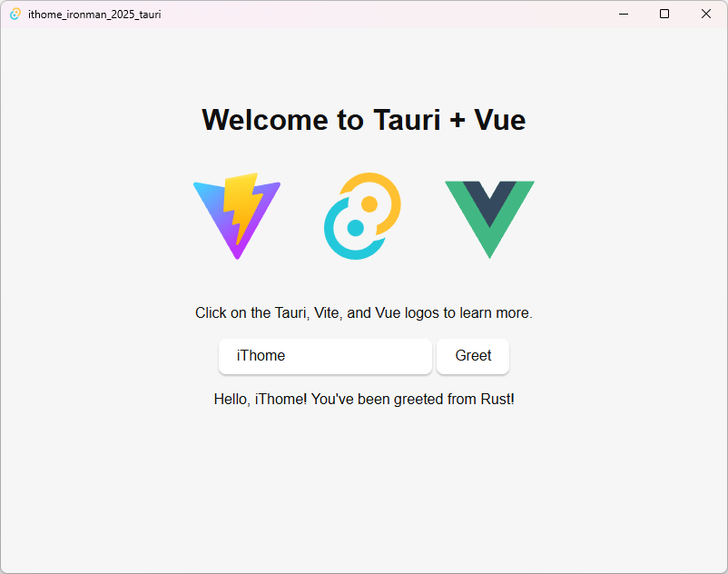The width and height of the screenshot is (728, 574).
Task: Maximize the ithome_ironman_2025_tauri window
Action: (x=664, y=14)
